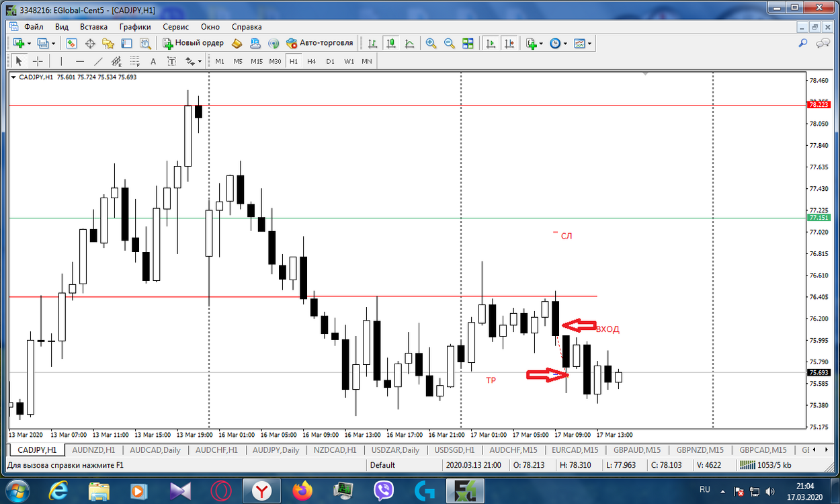Open the Сервис menu
This screenshot has height=504, width=840.
point(175,27)
